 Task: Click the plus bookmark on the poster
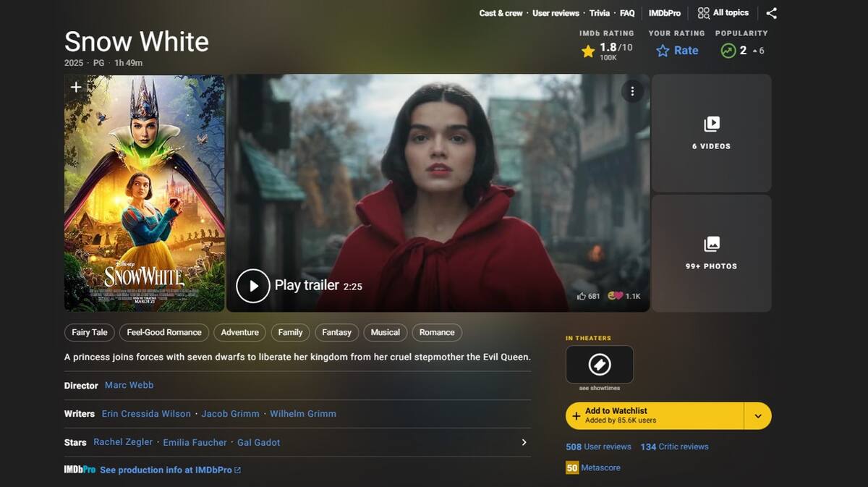click(76, 88)
